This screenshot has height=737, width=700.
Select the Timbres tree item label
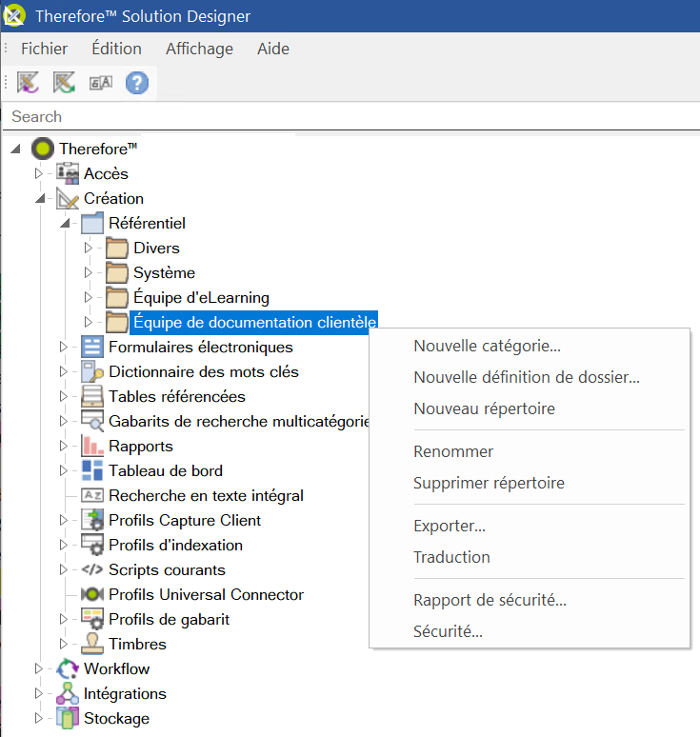pyautogui.click(x=138, y=644)
